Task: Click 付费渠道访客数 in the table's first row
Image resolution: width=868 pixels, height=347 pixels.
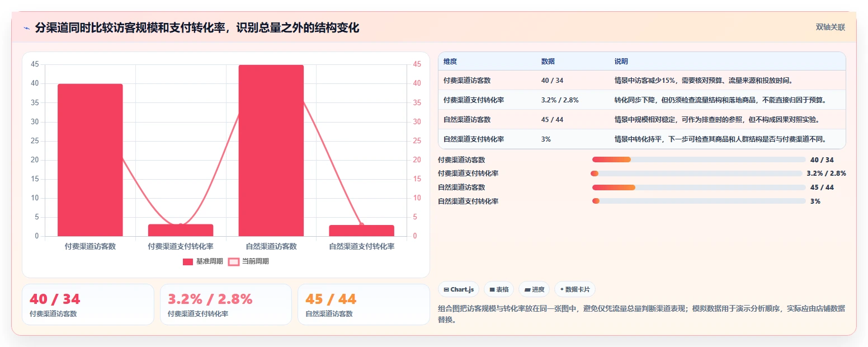Action: [467, 80]
